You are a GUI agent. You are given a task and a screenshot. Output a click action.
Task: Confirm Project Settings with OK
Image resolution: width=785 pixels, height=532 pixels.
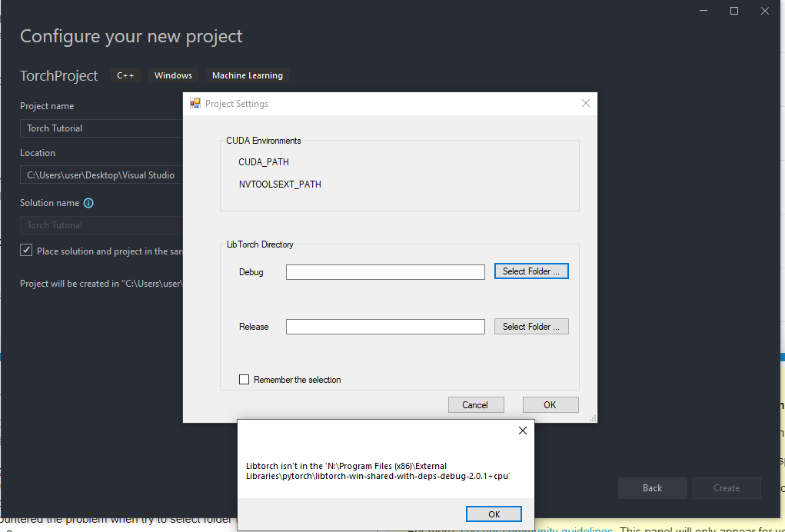(x=550, y=405)
